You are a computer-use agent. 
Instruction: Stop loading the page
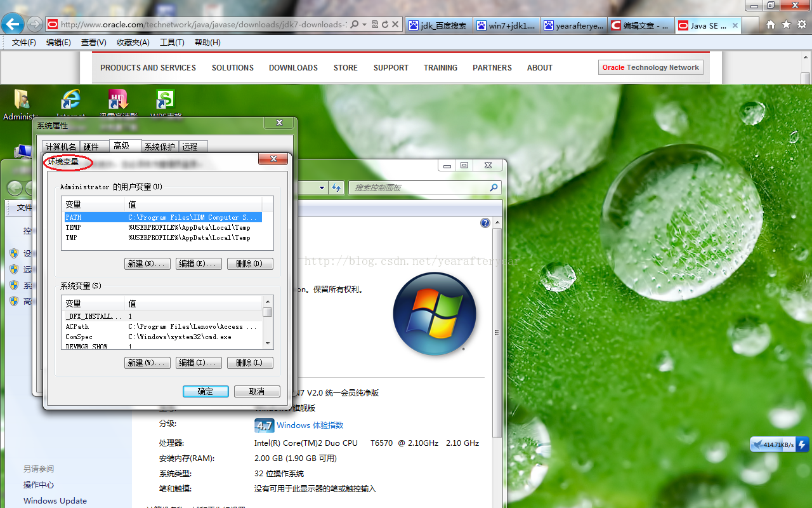click(x=395, y=24)
